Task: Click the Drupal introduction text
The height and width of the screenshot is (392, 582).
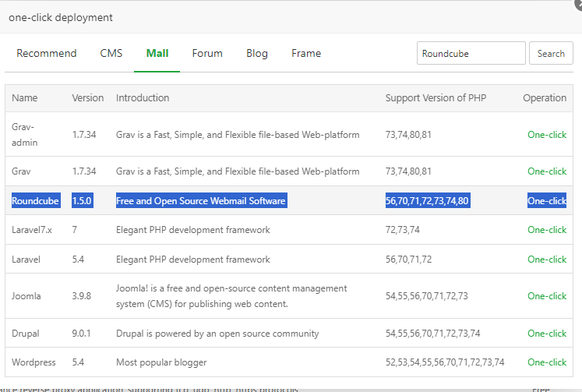Action: (x=217, y=334)
